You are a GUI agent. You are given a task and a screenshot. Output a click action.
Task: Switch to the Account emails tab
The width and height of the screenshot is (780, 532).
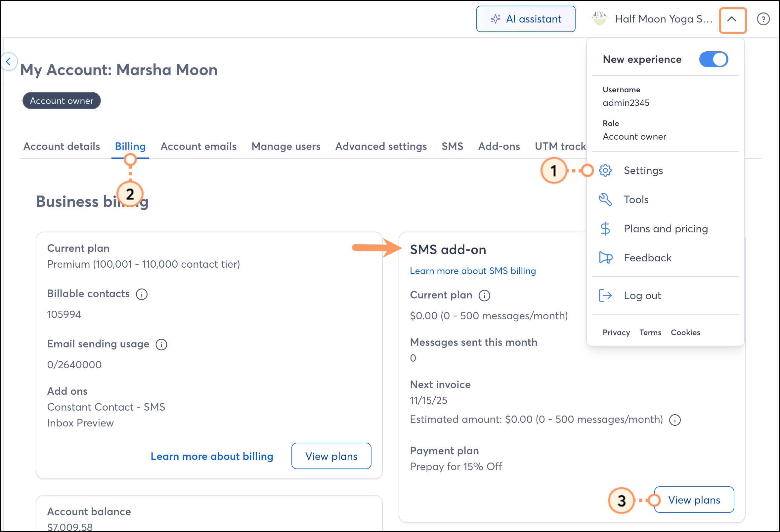pos(198,146)
